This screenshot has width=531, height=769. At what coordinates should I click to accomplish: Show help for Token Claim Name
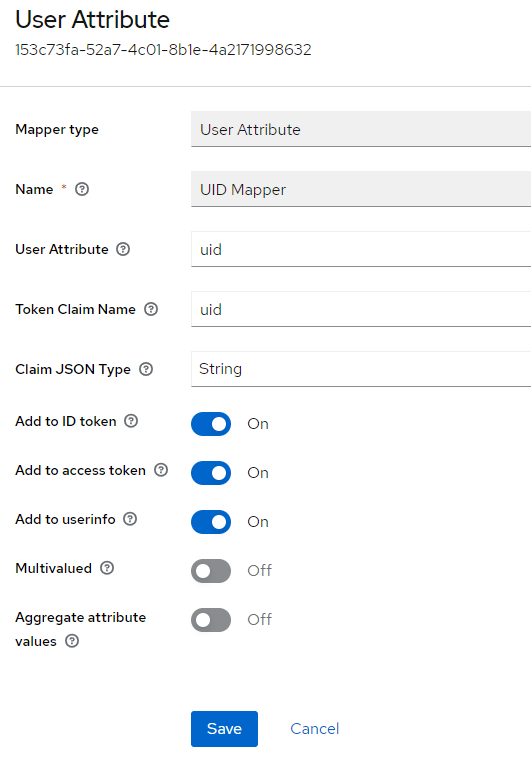click(x=151, y=309)
